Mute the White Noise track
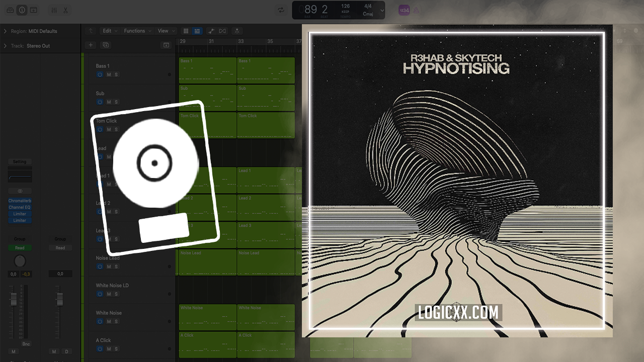 pos(108,321)
